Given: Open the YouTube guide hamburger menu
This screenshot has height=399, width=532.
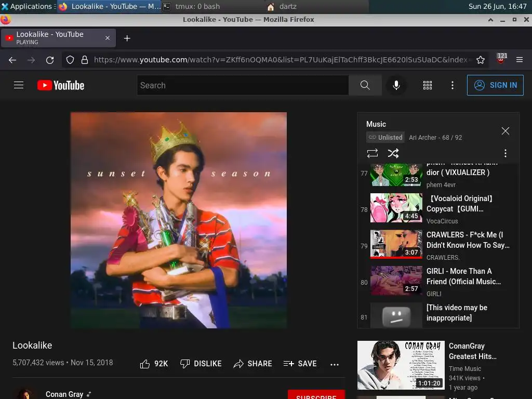Looking at the screenshot, I should click(19, 85).
